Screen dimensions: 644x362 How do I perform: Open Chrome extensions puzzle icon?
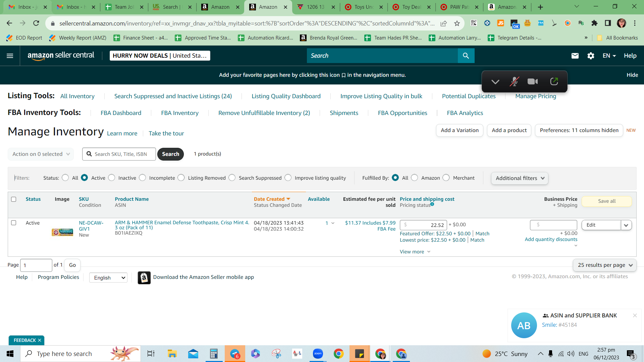pyautogui.click(x=594, y=23)
